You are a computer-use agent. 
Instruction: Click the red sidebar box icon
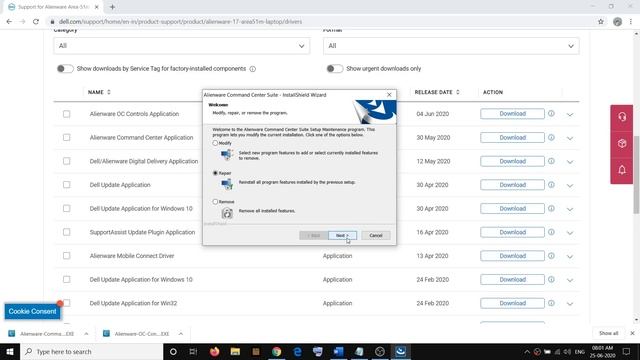pos(622,143)
